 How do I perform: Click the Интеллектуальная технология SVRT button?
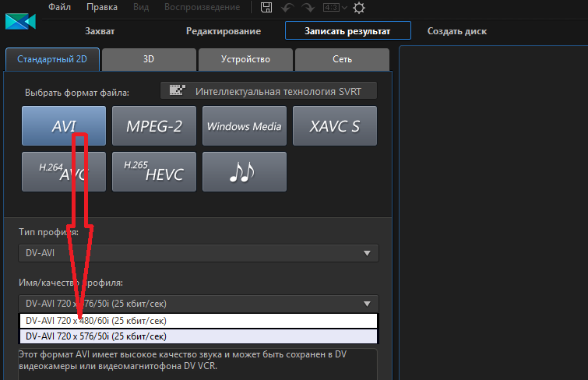[268, 91]
